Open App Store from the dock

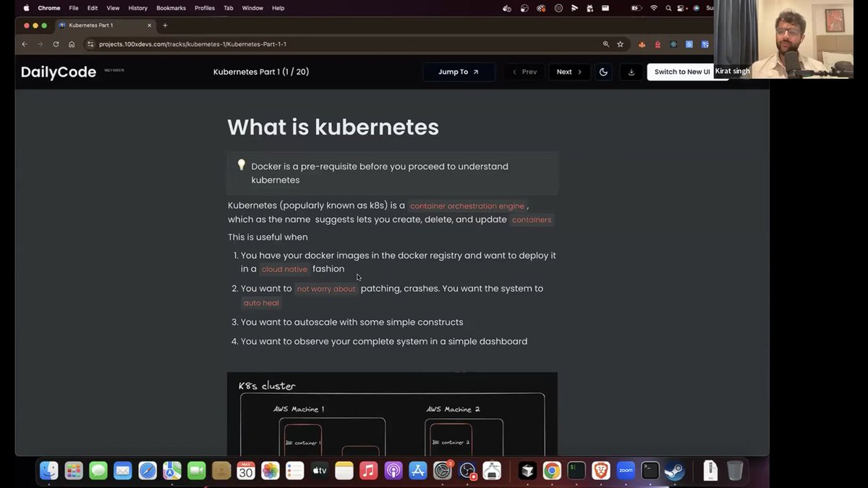click(418, 471)
